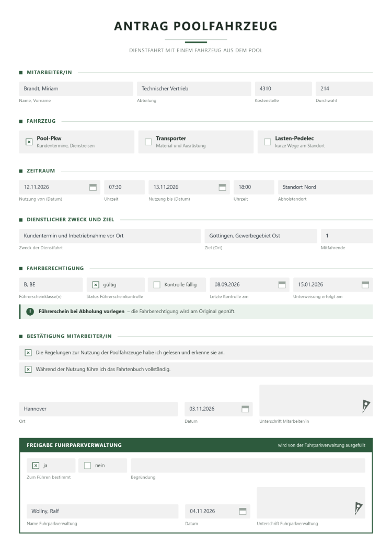Check the Lasten-Pedelec vehicle option

(x=268, y=142)
